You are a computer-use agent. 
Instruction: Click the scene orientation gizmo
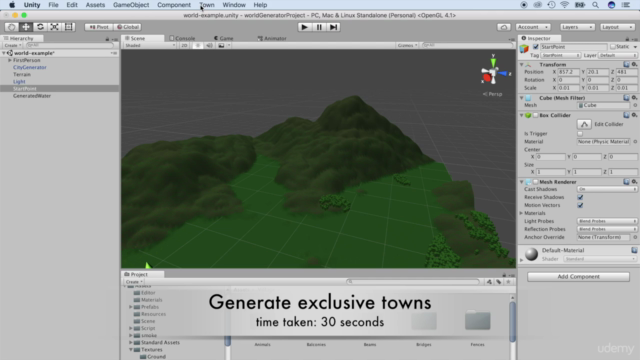click(x=493, y=73)
